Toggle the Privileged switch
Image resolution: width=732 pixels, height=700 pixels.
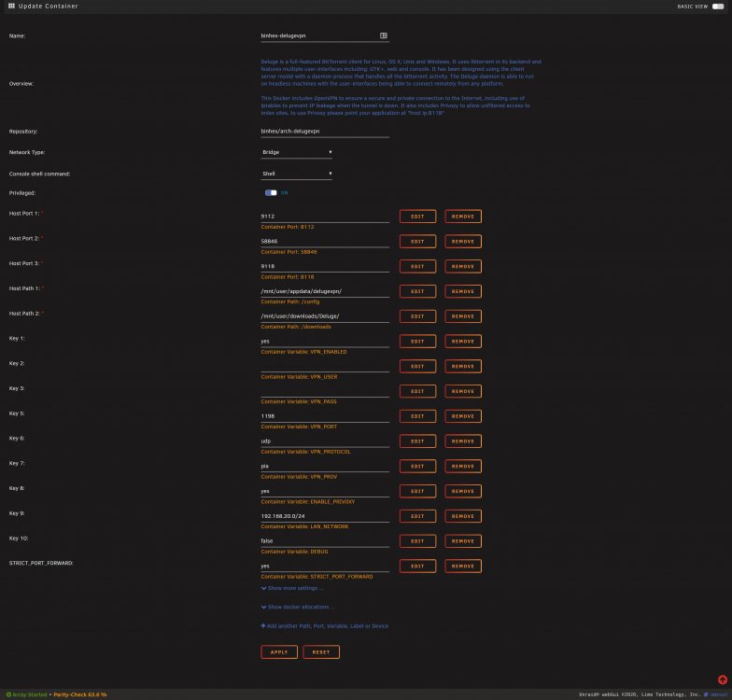pos(271,192)
